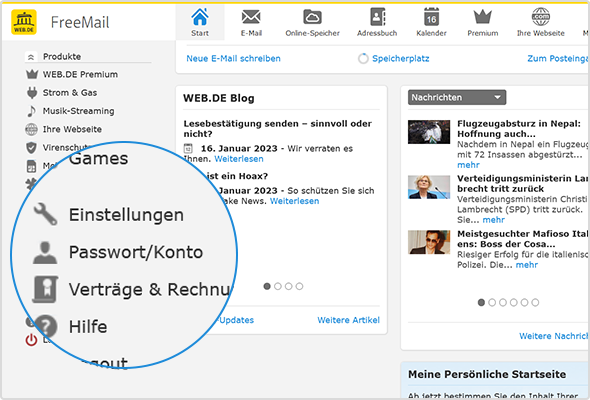Screen dimensions: 590x400
Task: Click Neue E-Mail schreiben link
Action: (233, 59)
